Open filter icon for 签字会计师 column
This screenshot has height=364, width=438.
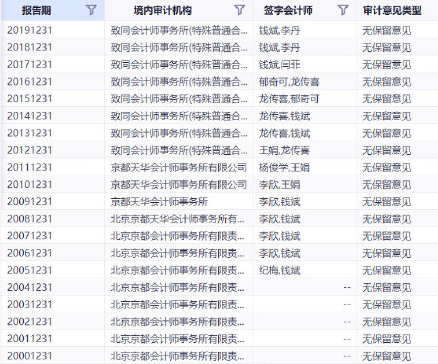click(x=343, y=10)
